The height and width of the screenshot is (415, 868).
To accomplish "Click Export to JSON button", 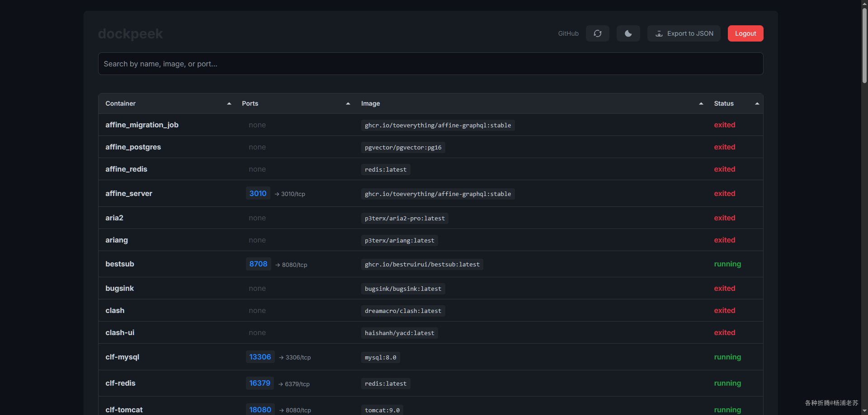I will point(684,33).
